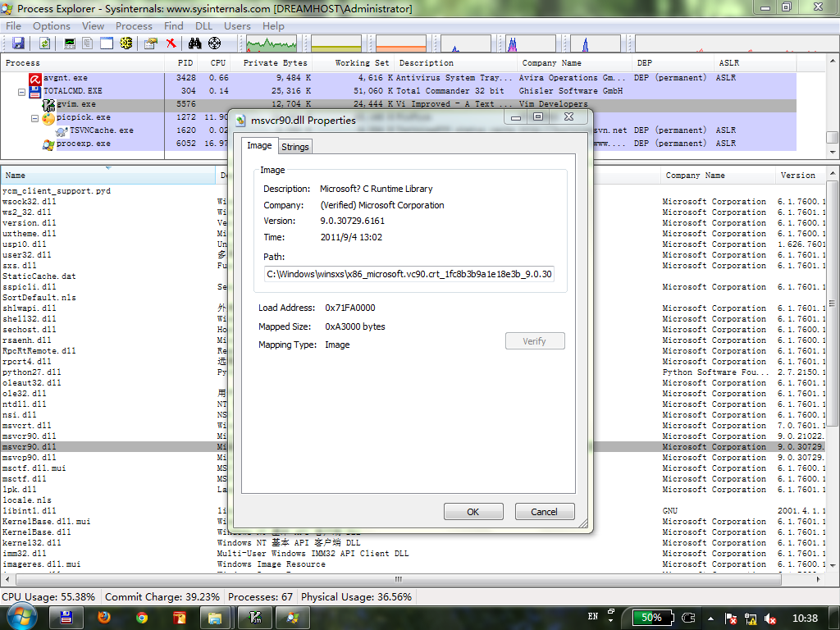The image size is (840, 630).
Task: Click the red X Kill Process icon
Action: [x=171, y=43]
